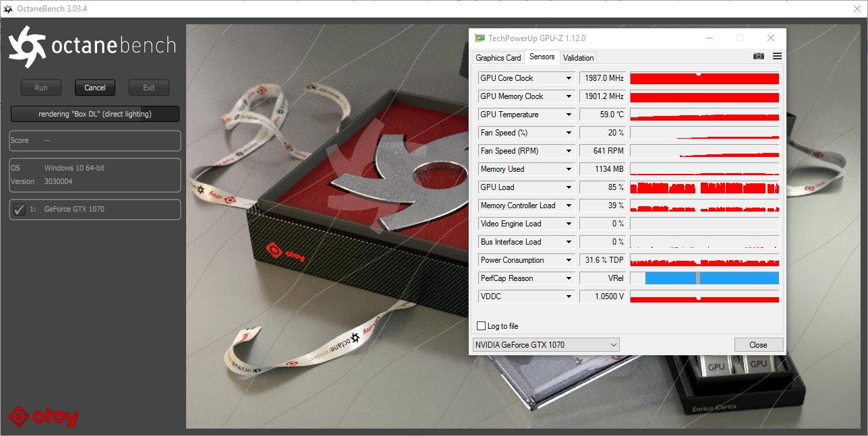The width and height of the screenshot is (868, 436).
Task: Click the octanebench logo in sidebar
Action: click(92, 46)
